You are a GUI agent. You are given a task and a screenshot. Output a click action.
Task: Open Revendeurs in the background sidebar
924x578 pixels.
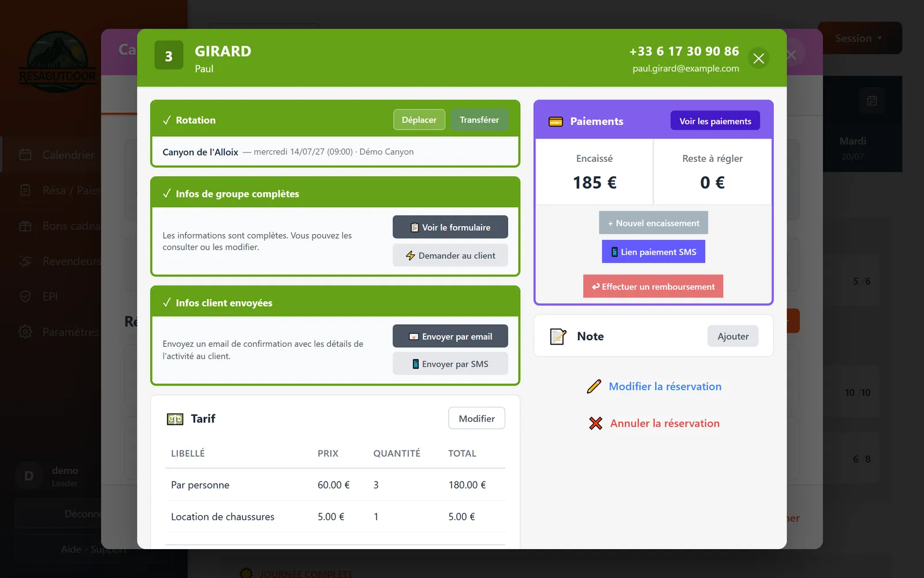(72, 261)
